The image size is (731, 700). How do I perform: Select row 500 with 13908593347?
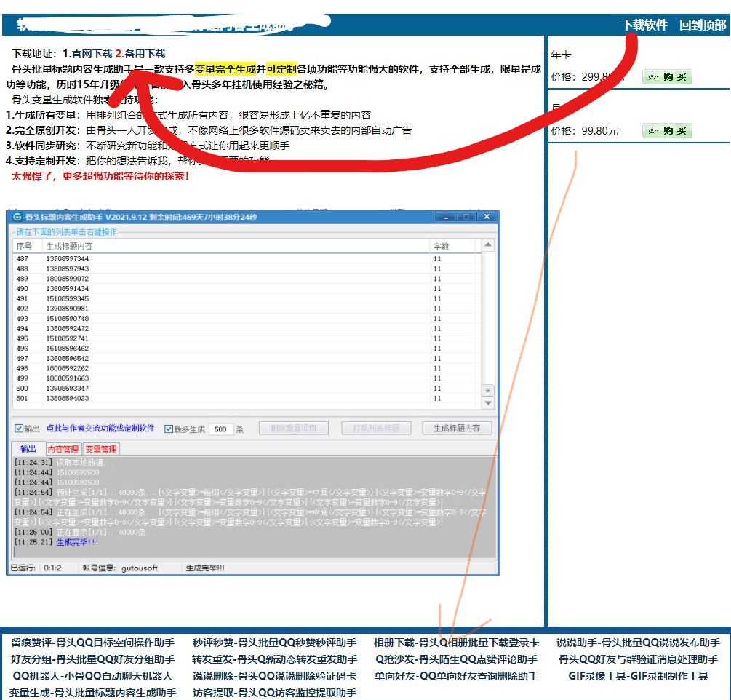point(246,389)
